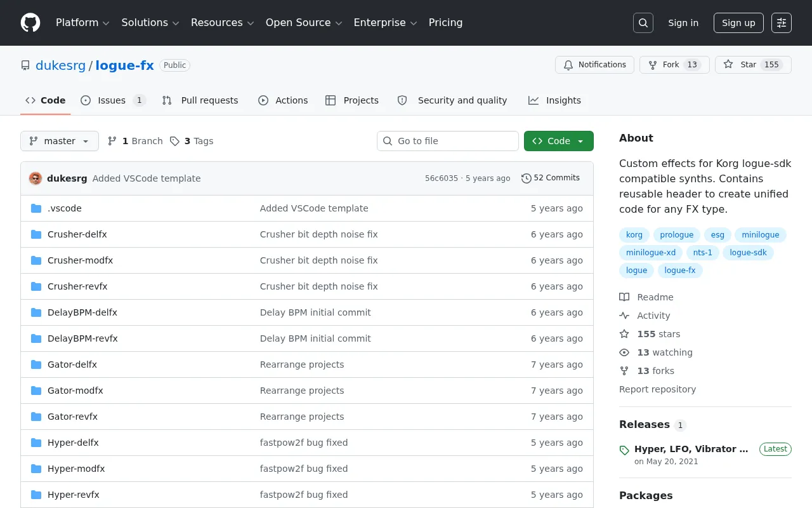Click the .vscode folder icon

pos(36,208)
